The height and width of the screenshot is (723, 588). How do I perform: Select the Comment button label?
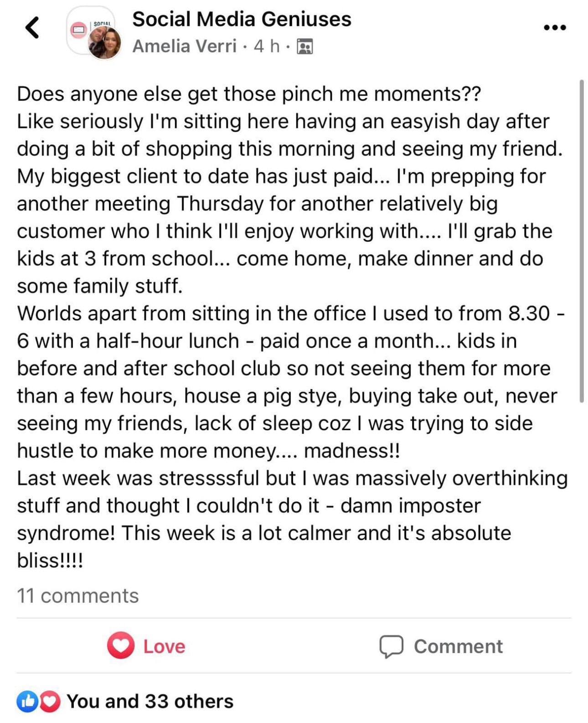(458, 646)
